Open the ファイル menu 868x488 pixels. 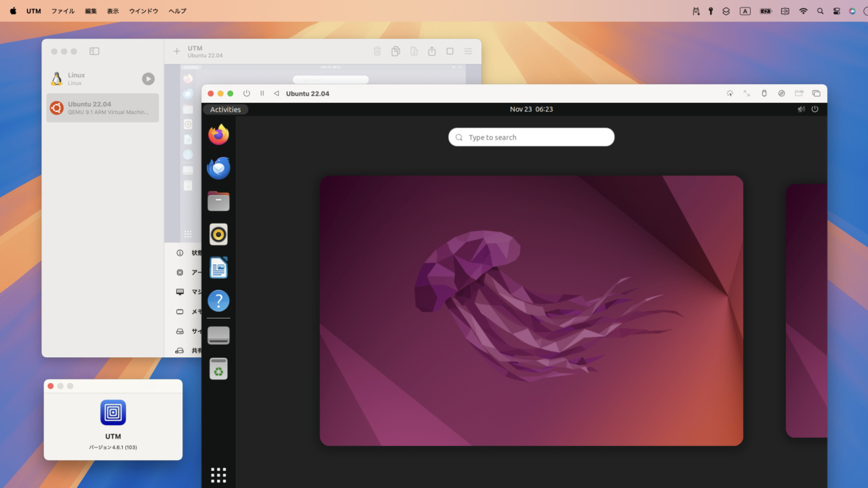(63, 11)
